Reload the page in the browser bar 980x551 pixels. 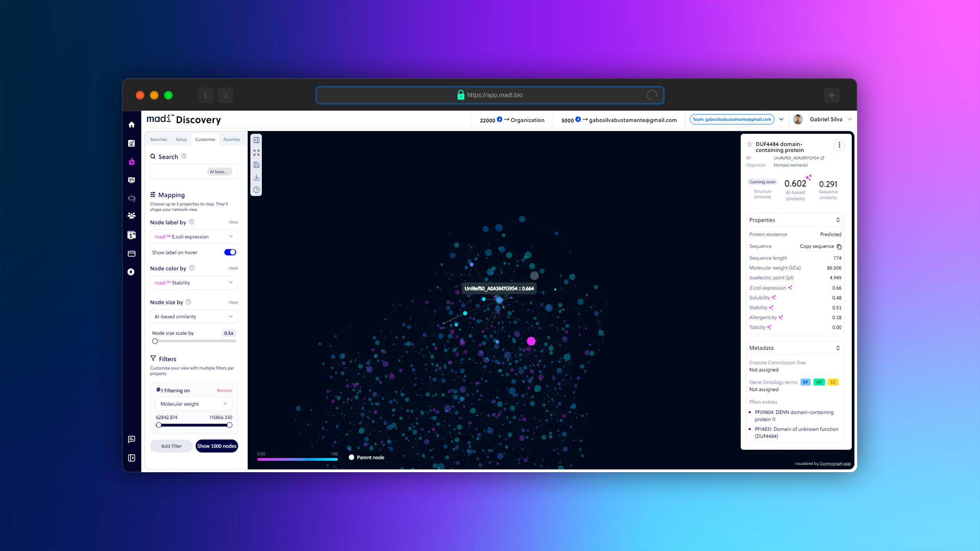coord(652,95)
